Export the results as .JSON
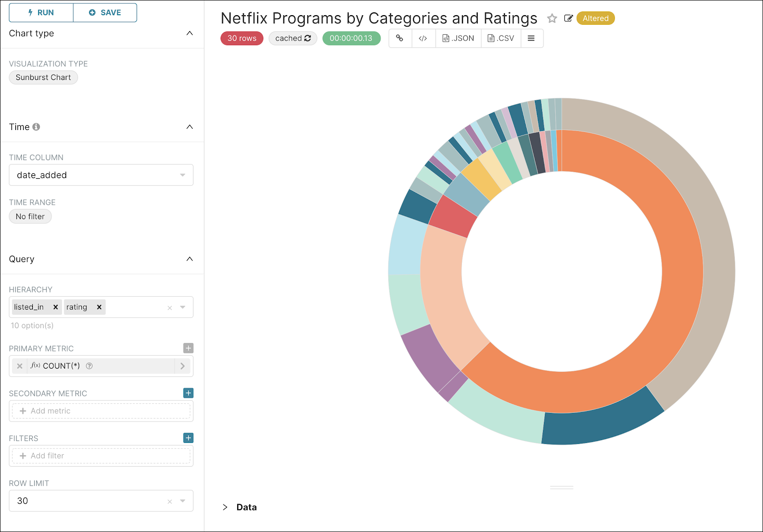 (x=458, y=39)
